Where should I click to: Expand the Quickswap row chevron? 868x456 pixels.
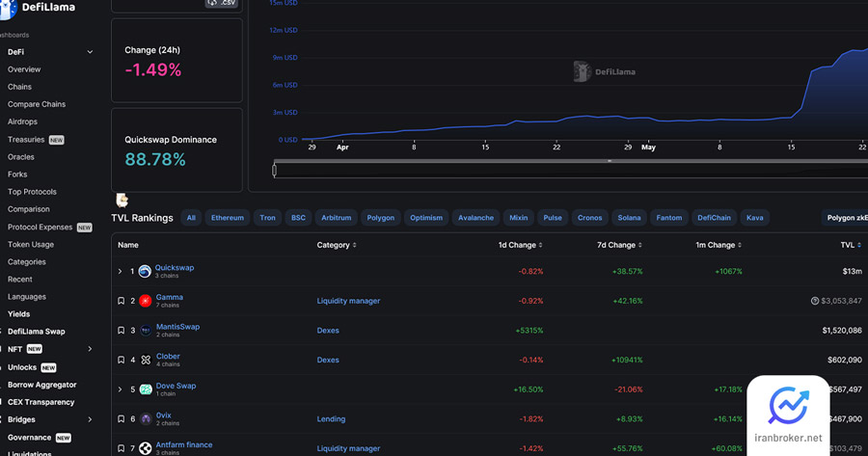pyautogui.click(x=121, y=271)
